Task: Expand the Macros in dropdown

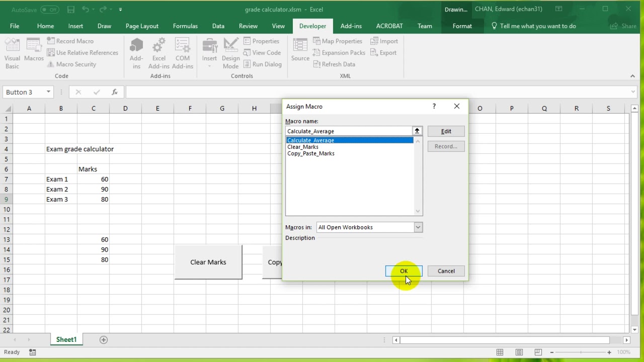Action: (418, 227)
